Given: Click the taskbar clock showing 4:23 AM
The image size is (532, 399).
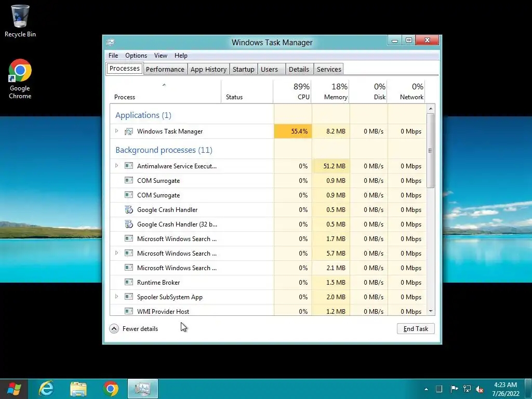Looking at the screenshot, I should click(x=506, y=389).
